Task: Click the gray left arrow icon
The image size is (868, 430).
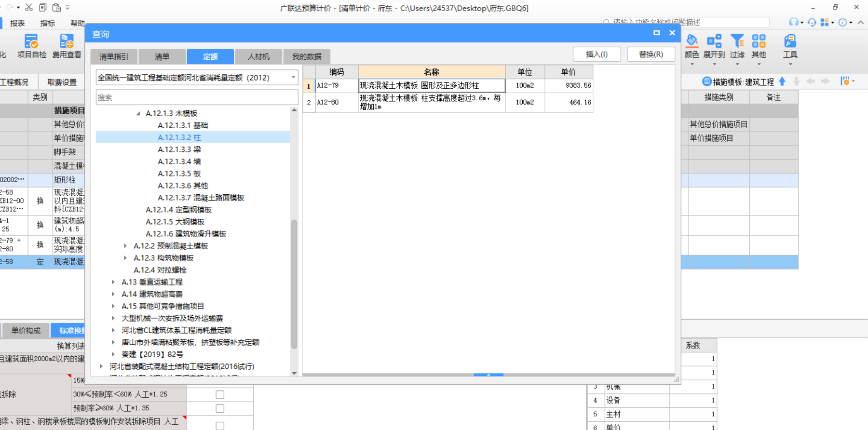Action: (x=811, y=81)
